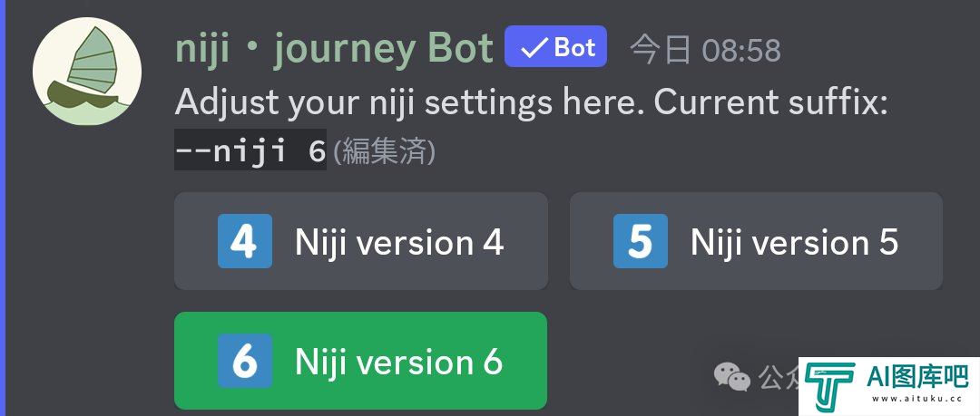The height and width of the screenshot is (416, 980).
Task: Open the niji journey Bot sailboat avatar
Action: (x=87, y=72)
